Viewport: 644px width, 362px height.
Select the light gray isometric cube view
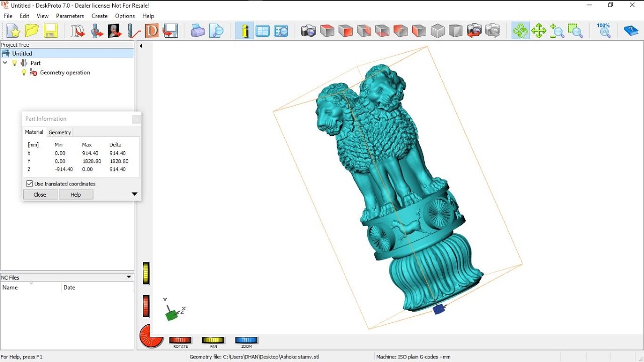[x=437, y=31]
